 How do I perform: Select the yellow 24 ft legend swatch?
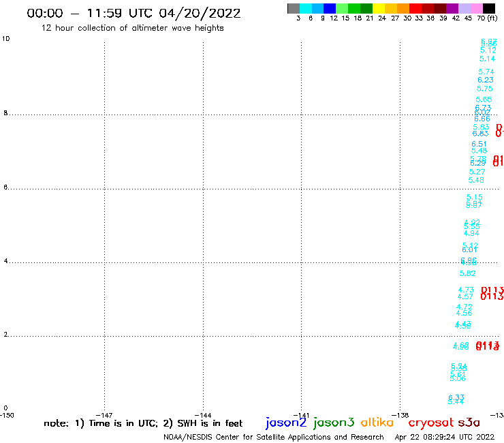pos(379,8)
